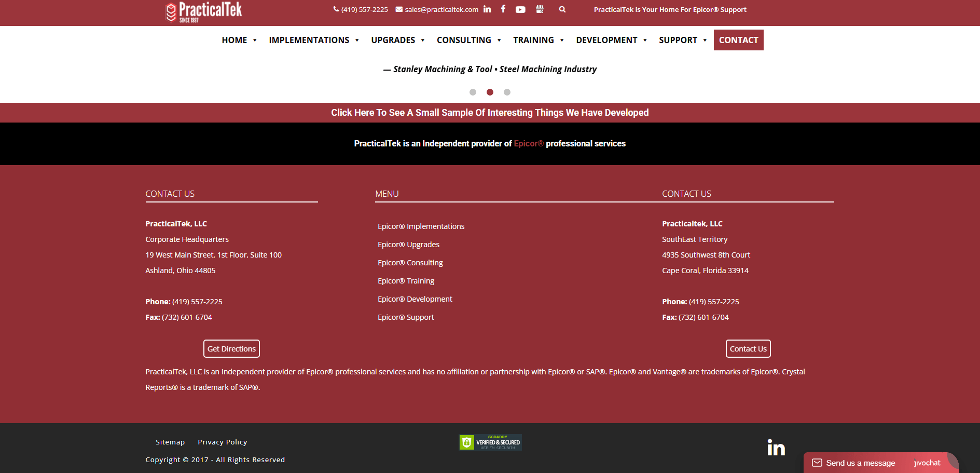Open Epicor® Training footer link
This screenshot has height=473, width=980.
(x=406, y=281)
